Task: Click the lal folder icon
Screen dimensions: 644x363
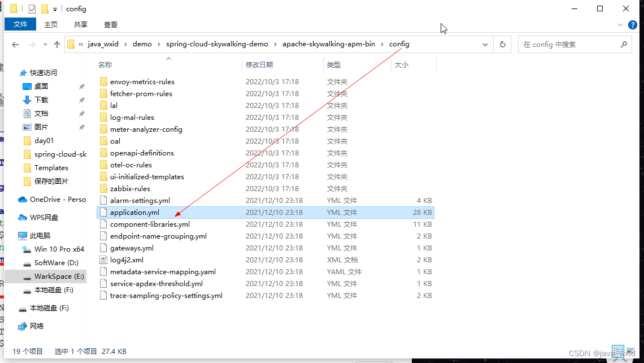Action: click(x=103, y=106)
